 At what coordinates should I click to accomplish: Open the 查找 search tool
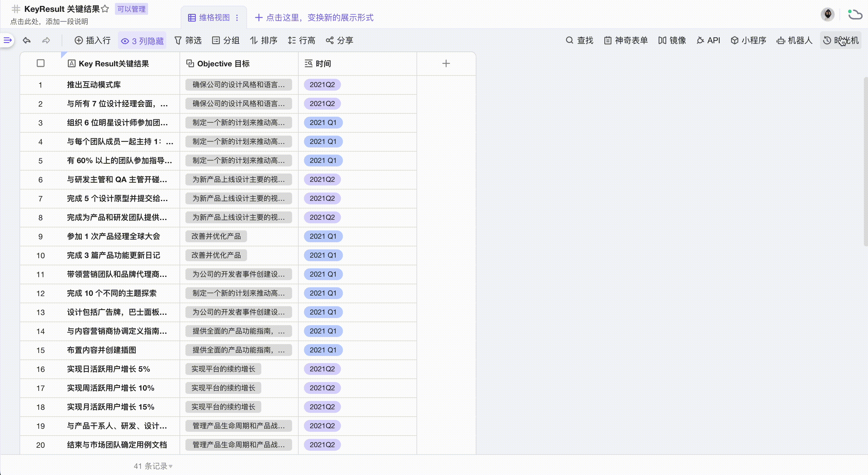[x=579, y=41]
